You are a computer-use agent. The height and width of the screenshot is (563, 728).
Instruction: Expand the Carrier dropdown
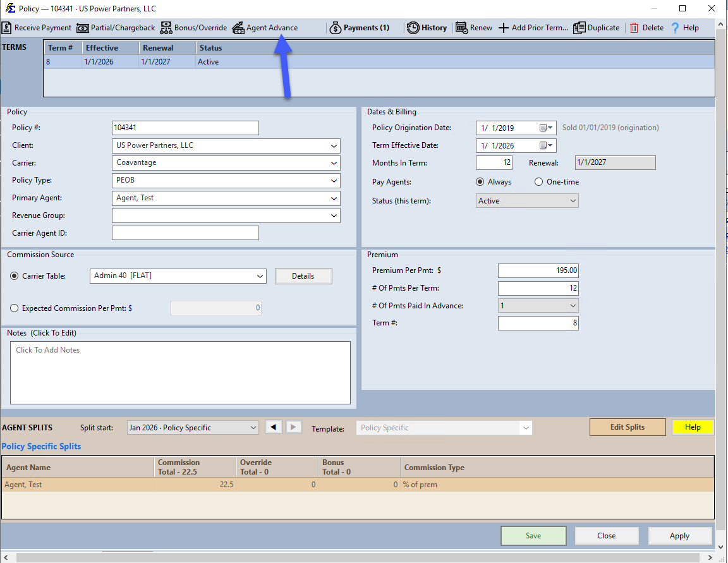334,164
